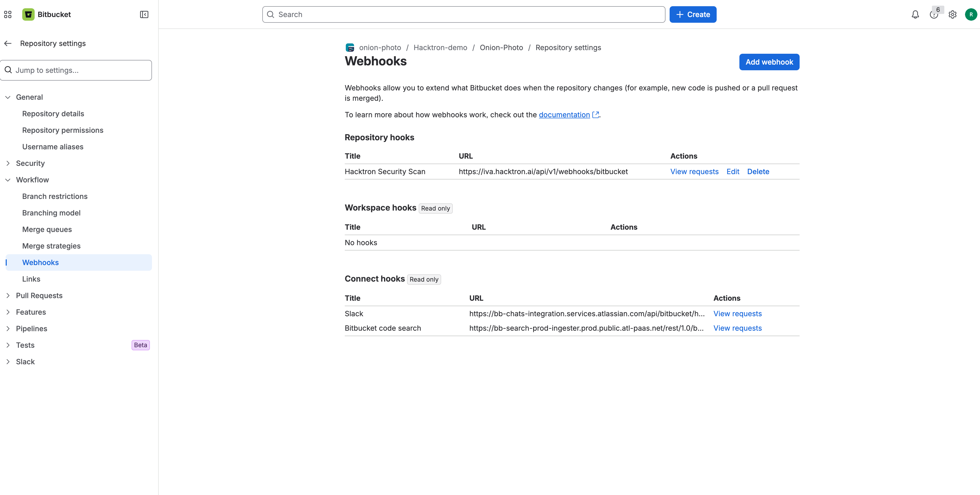980x495 pixels.
Task: Click the back arrow beside Repository settings
Action: [x=8, y=43]
